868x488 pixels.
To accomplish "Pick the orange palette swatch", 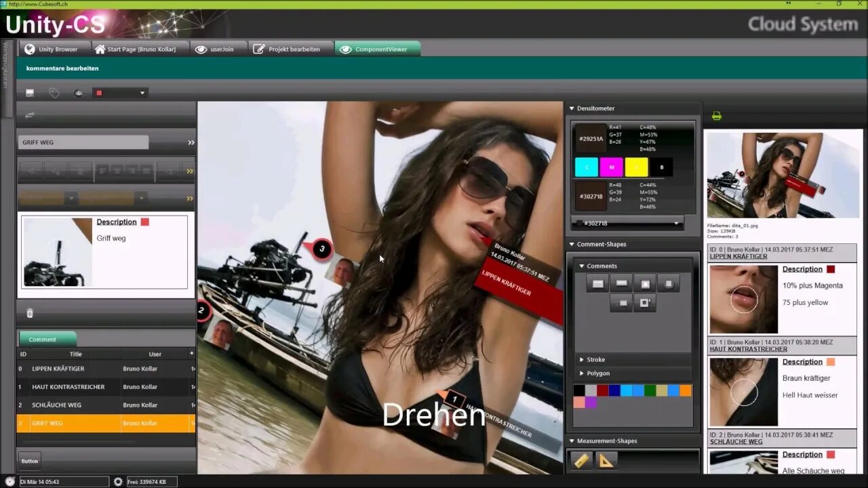I will pyautogui.click(x=686, y=390).
